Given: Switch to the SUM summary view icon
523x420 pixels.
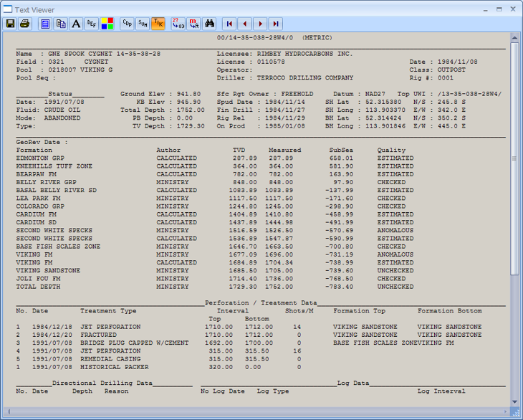Looking at the screenshot, I should tap(143, 24).
